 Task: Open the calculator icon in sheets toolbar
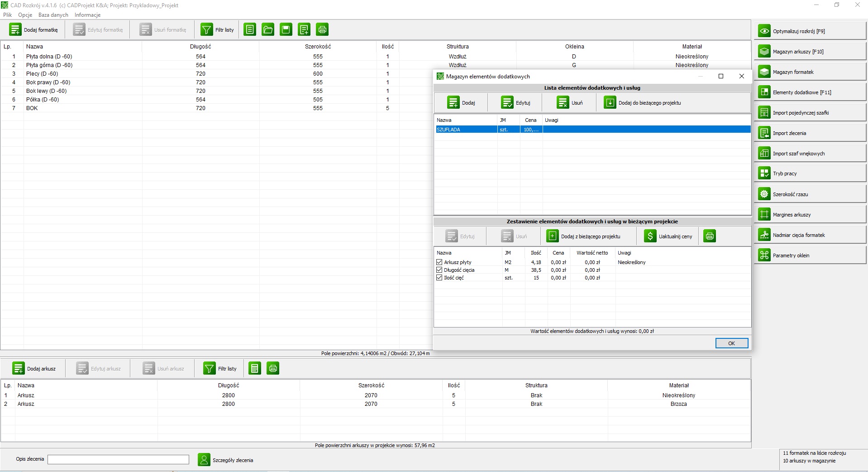click(x=255, y=369)
